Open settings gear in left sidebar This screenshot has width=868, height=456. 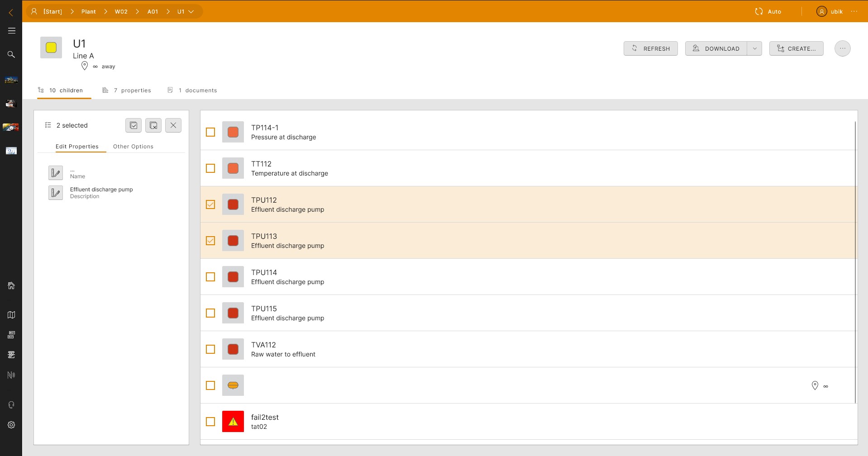(11, 425)
